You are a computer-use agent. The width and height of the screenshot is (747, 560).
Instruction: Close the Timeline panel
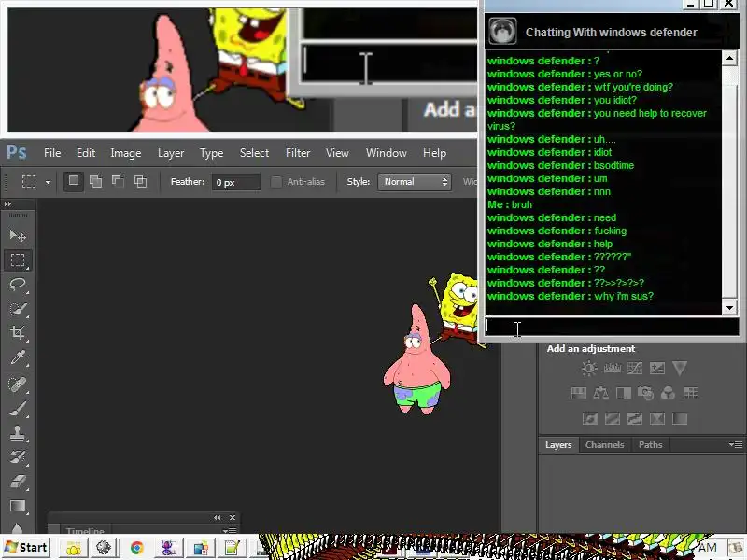coord(232,518)
